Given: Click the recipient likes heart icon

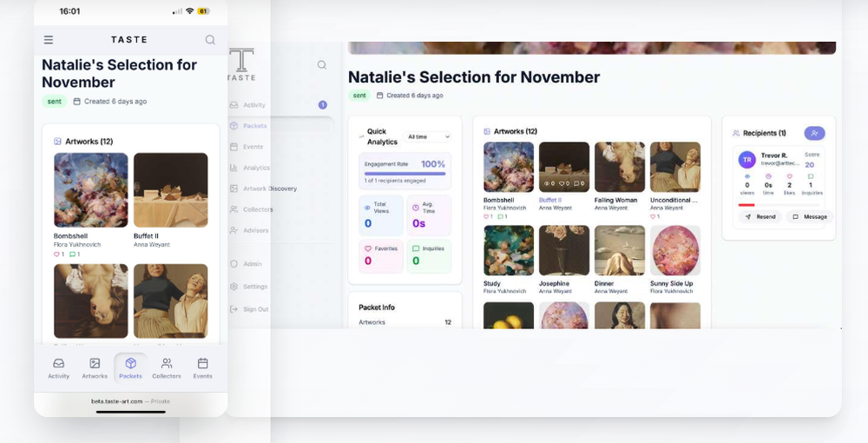Looking at the screenshot, I should (789, 176).
